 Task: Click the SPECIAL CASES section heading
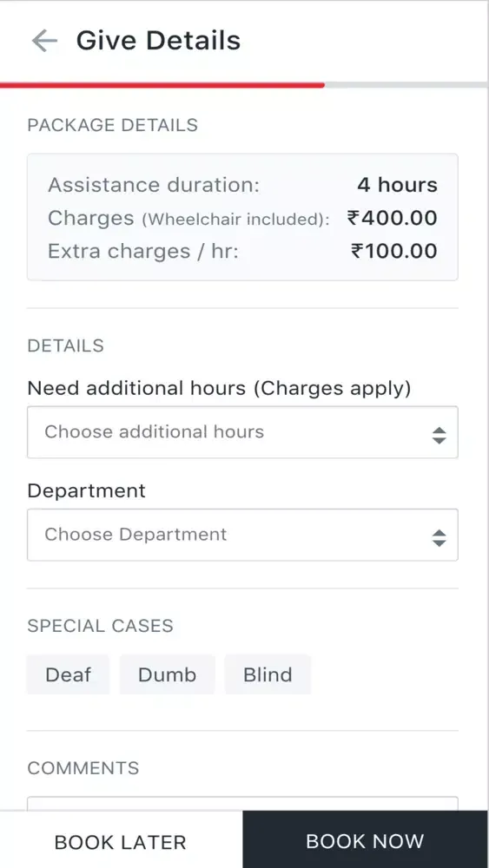(x=100, y=626)
